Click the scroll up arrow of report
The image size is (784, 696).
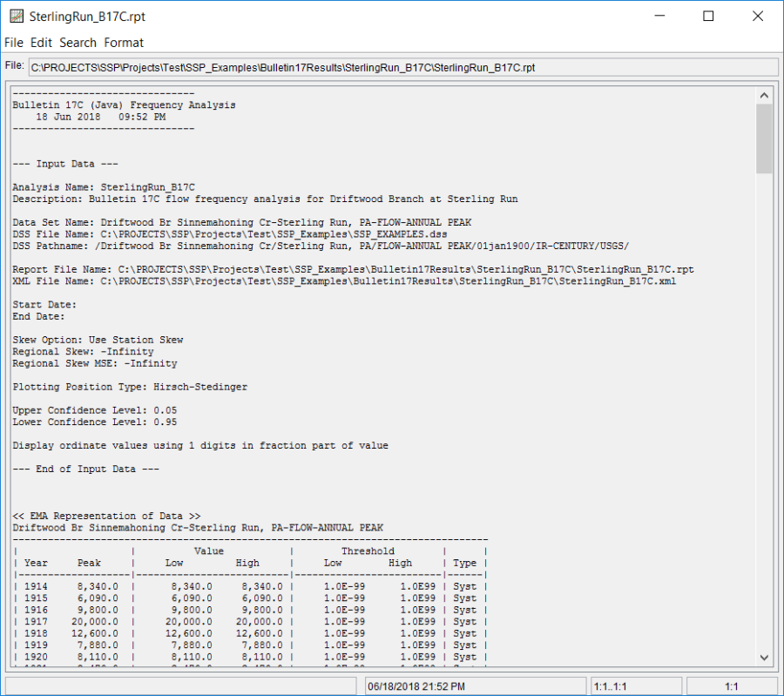pos(764,95)
